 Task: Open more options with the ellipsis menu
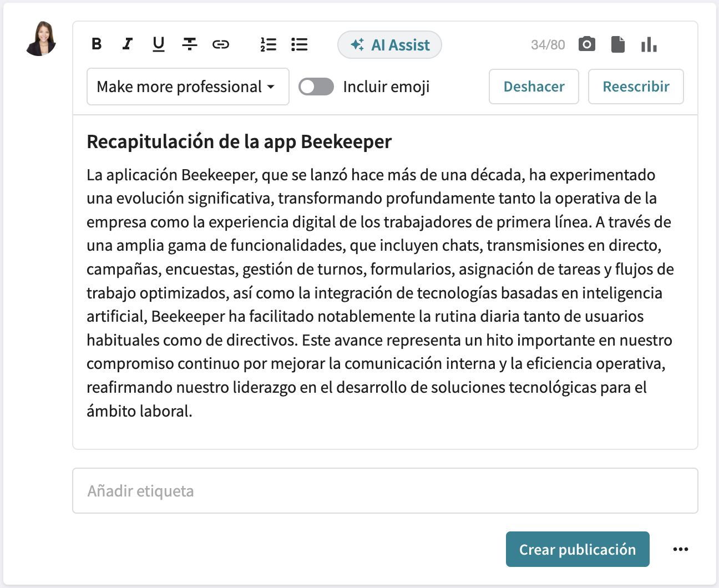[681, 549]
